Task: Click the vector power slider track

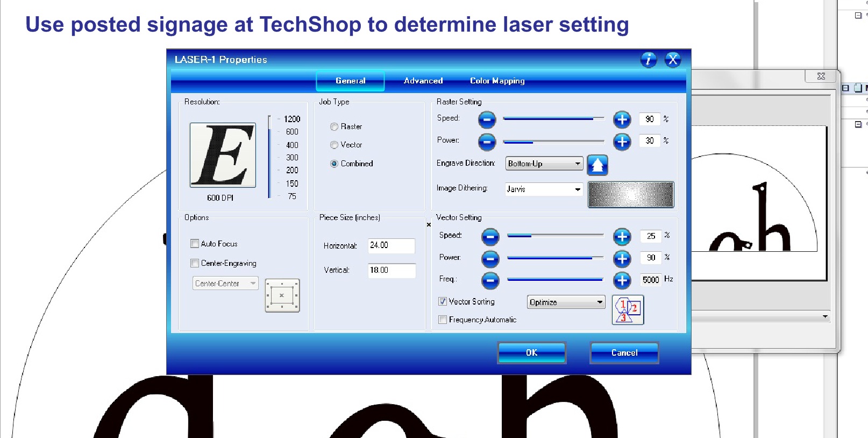Action: (556, 258)
